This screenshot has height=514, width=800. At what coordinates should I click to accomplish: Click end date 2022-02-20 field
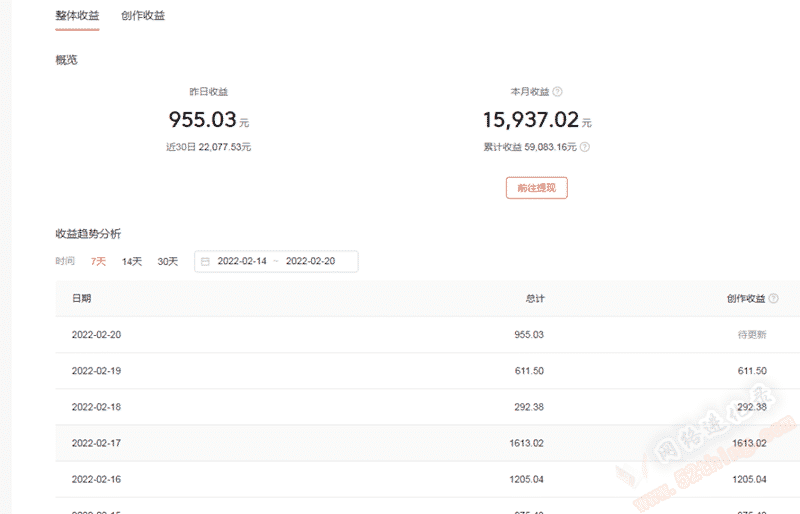tap(310, 261)
